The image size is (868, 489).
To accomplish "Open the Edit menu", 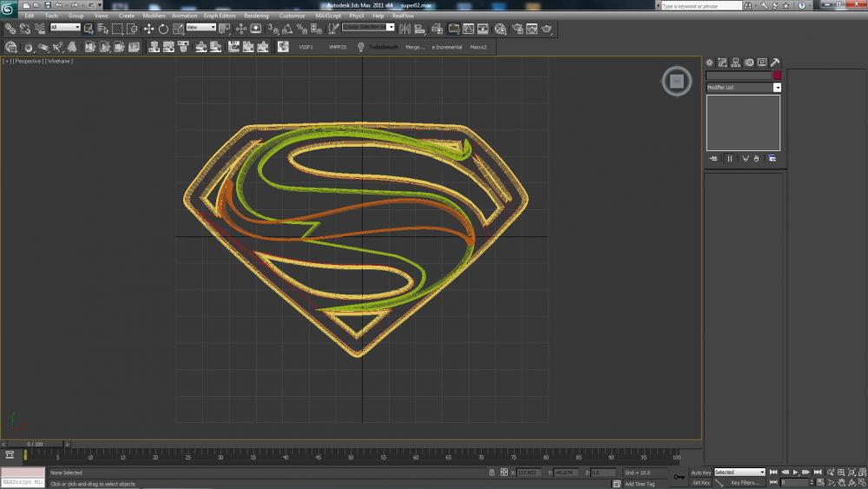I will point(30,16).
